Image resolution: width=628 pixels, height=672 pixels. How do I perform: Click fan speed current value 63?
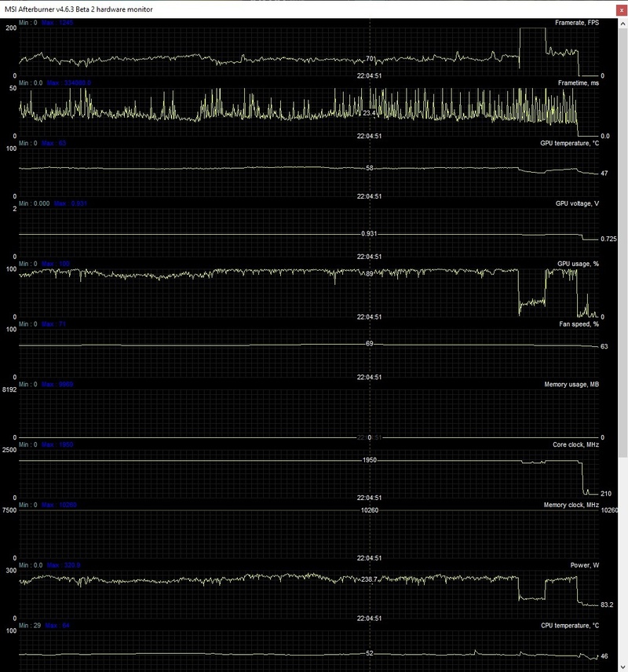pyautogui.click(x=604, y=346)
